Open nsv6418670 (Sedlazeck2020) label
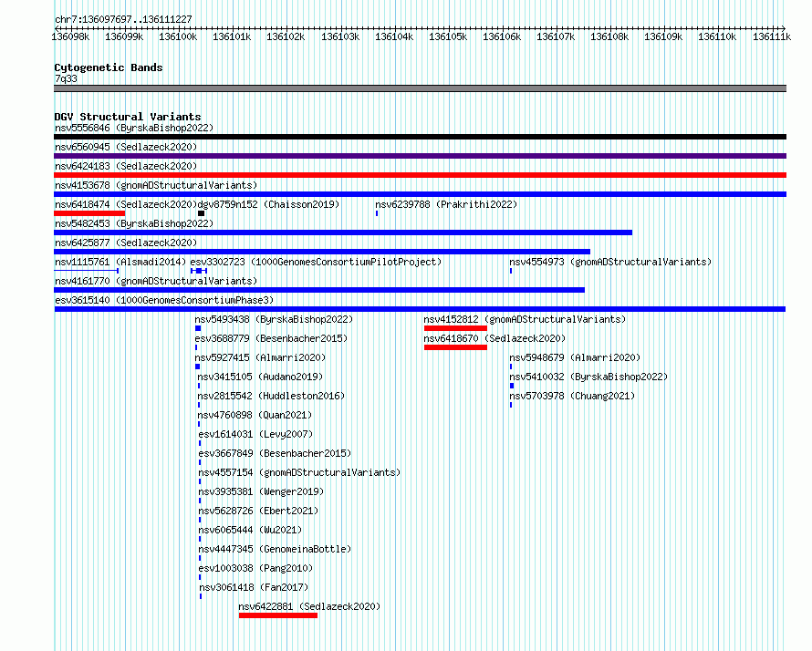This screenshot has height=651, width=812. click(x=494, y=338)
